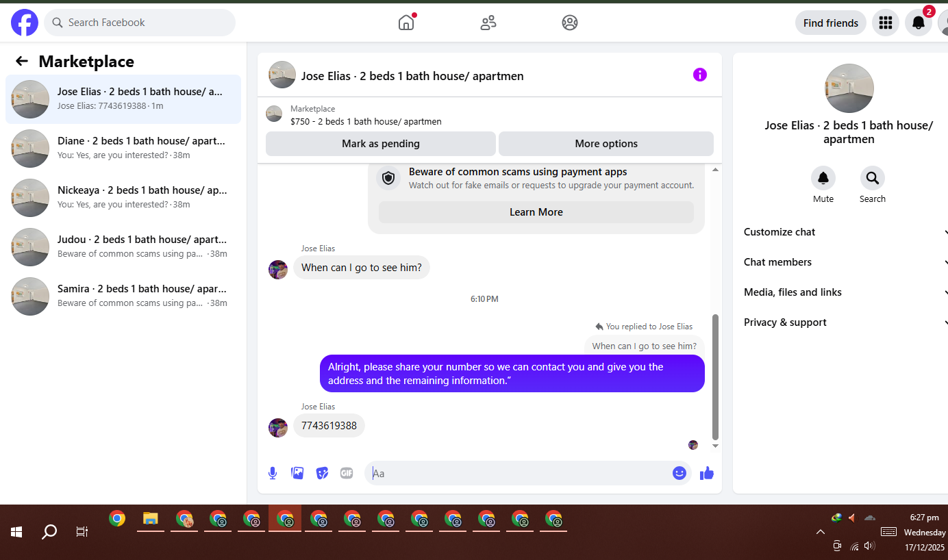
Task: Click Learn More in the scam warning
Action: point(536,212)
